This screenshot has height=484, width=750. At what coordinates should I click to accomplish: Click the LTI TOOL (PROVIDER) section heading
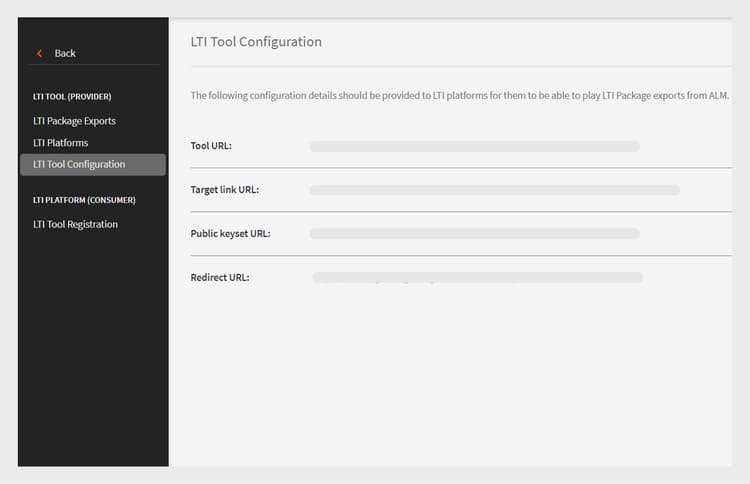coord(72,97)
